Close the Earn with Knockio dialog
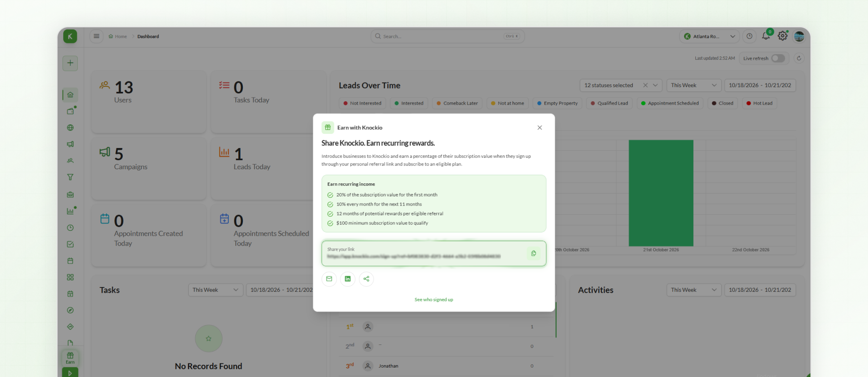This screenshot has width=868, height=377. click(x=540, y=128)
